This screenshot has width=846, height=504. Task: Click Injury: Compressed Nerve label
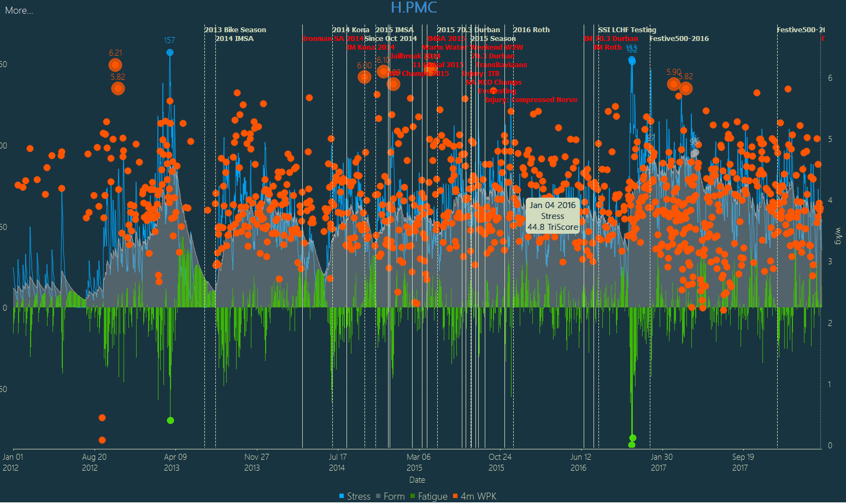pyautogui.click(x=531, y=100)
